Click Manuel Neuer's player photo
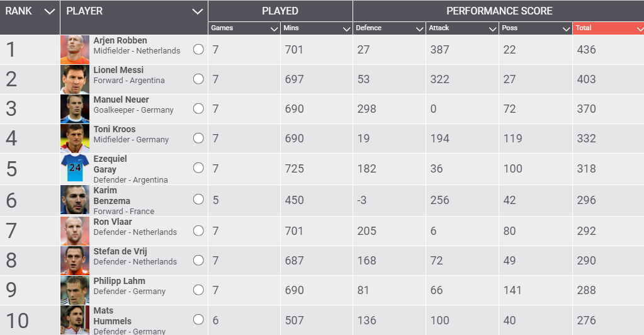 (x=75, y=109)
